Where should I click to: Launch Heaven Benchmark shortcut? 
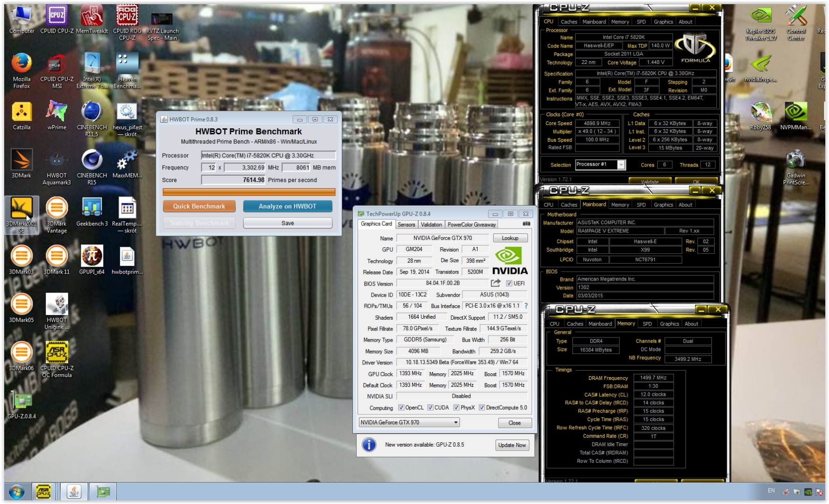pos(127,70)
